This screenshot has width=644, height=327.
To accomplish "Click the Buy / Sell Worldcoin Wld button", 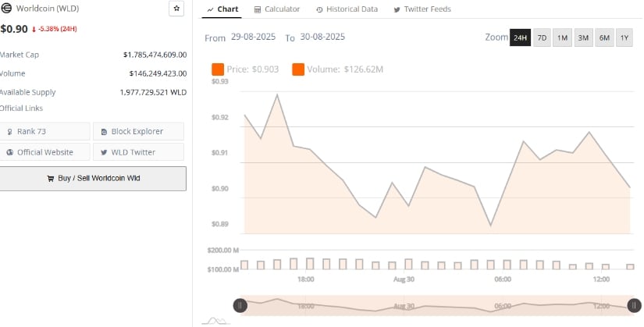I will pyautogui.click(x=93, y=178).
